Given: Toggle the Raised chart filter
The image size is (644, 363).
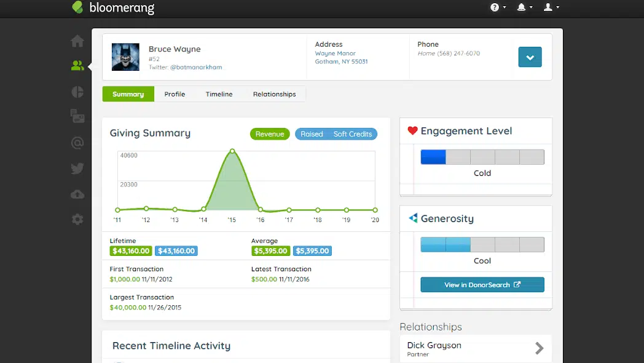Looking at the screenshot, I should (x=312, y=134).
